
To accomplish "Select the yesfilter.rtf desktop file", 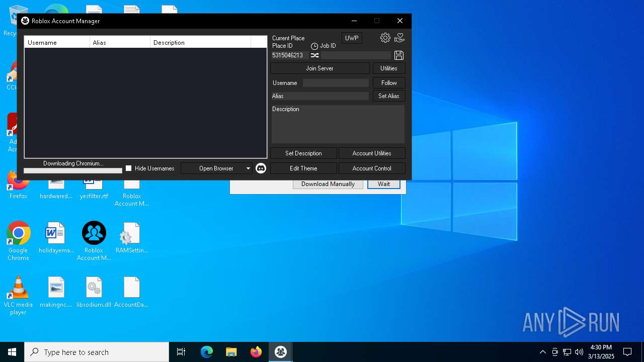I will 94,190.
